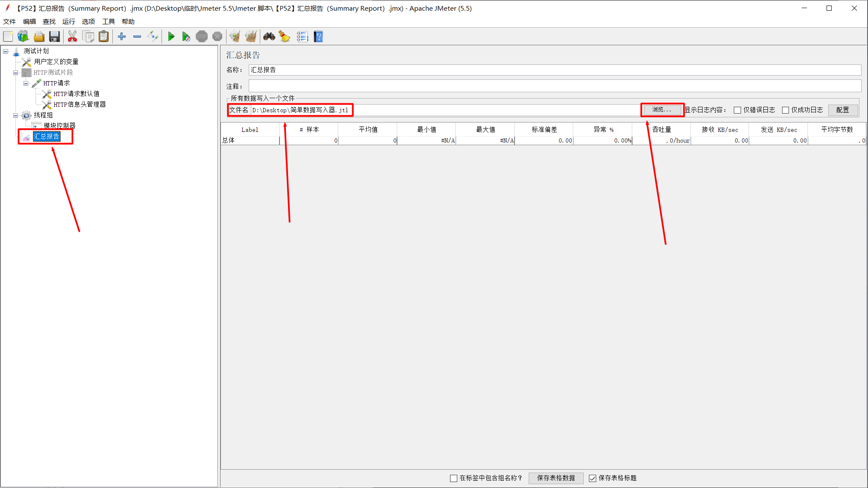The width and height of the screenshot is (868, 488).
Task: Open the 查找 menu
Action: [49, 21]
